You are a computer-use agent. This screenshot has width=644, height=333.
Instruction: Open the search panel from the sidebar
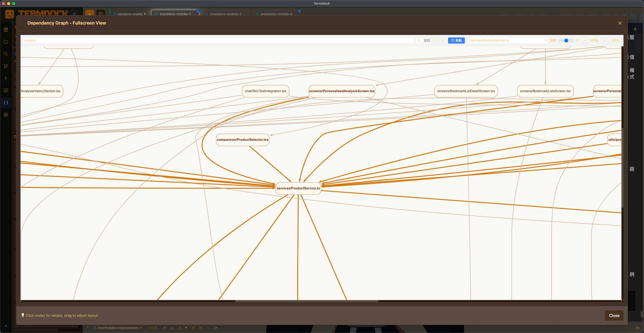tap(6, 54)
